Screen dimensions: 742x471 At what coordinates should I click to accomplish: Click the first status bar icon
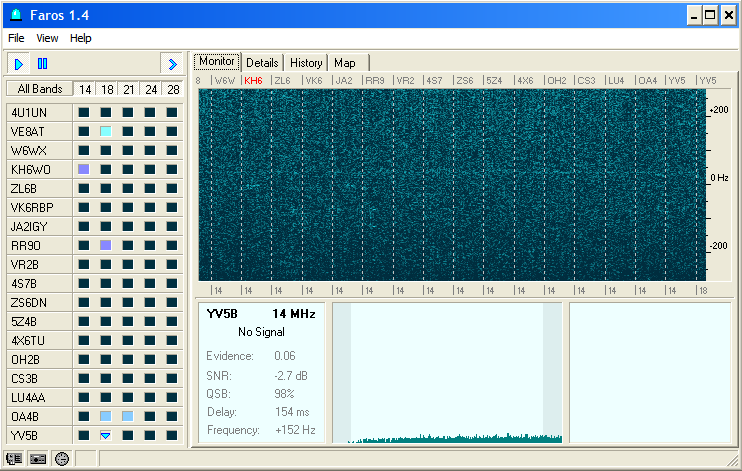[14, 458]
